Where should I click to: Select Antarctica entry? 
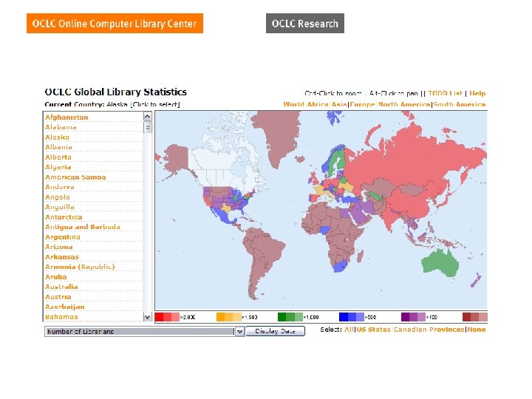pyautogui.click(x=64, y=217)
